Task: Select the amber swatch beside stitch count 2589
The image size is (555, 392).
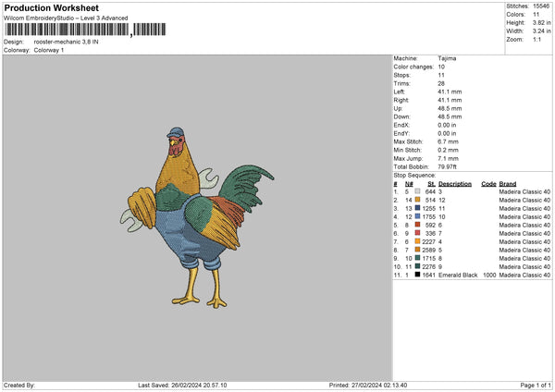Action: pos(418,250)
